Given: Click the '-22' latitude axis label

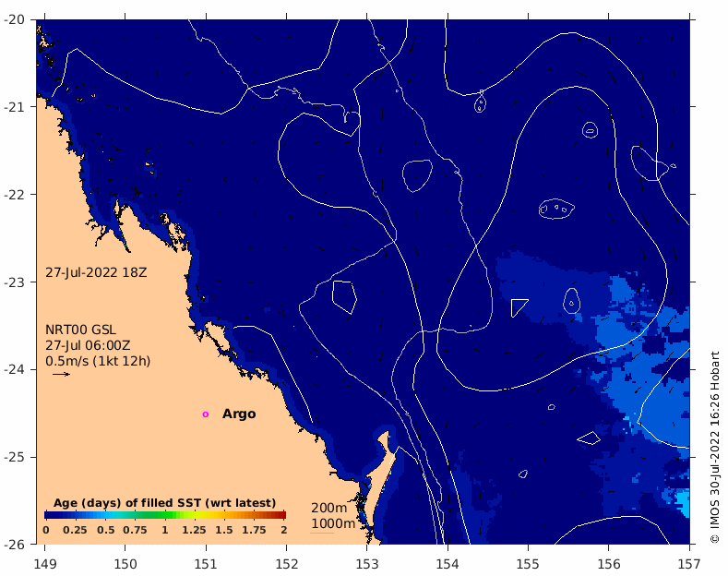Looking at the screenshot, I should tap(15, 194).
